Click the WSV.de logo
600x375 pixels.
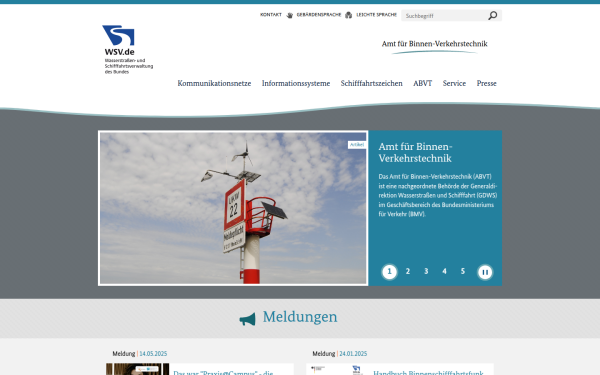pos(128,50)
